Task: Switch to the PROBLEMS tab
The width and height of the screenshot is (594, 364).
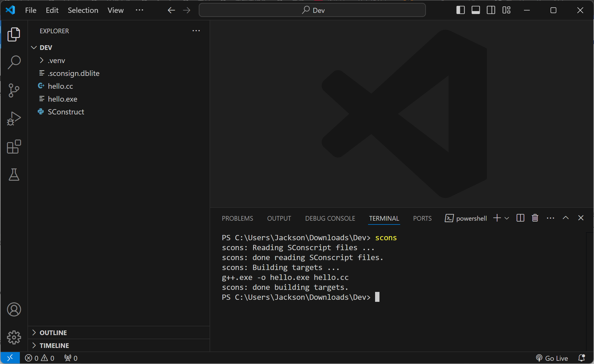Action: pyautogui.click(x=237, y=218)
